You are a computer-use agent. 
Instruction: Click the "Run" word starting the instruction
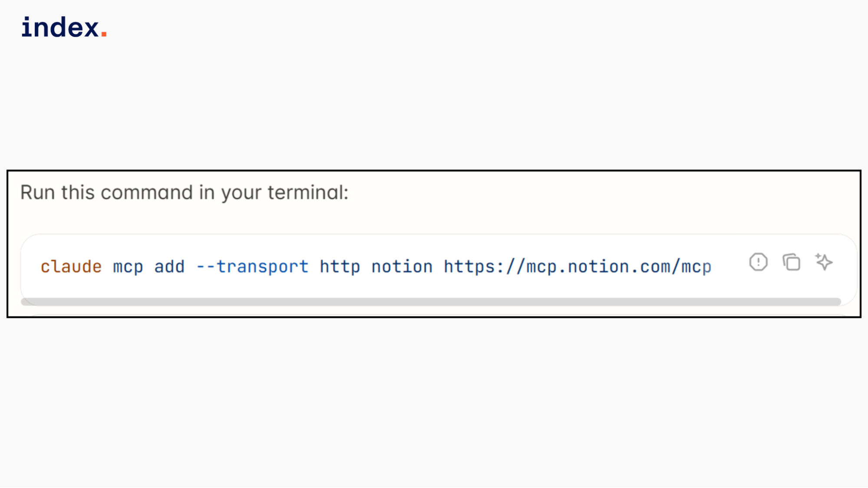click(37, 193)
